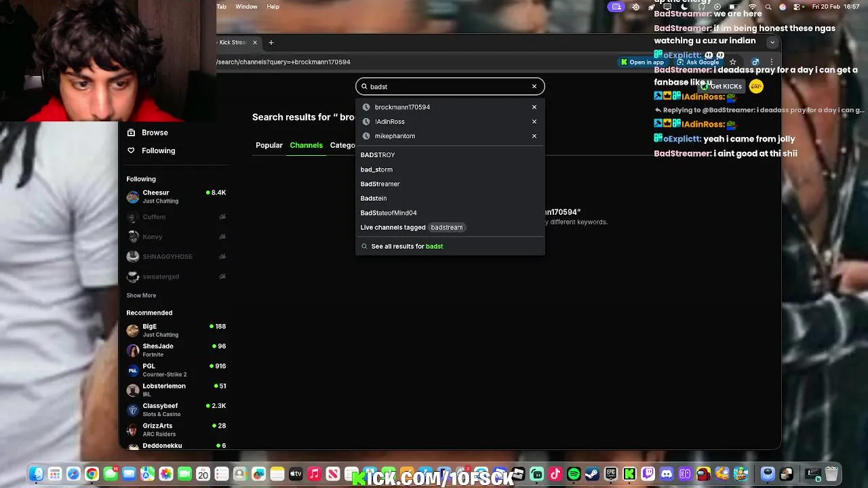Viewport: 868px width, 488px height.
Task: Open Spotlight search in the menu bar
Action: (768, 7)
